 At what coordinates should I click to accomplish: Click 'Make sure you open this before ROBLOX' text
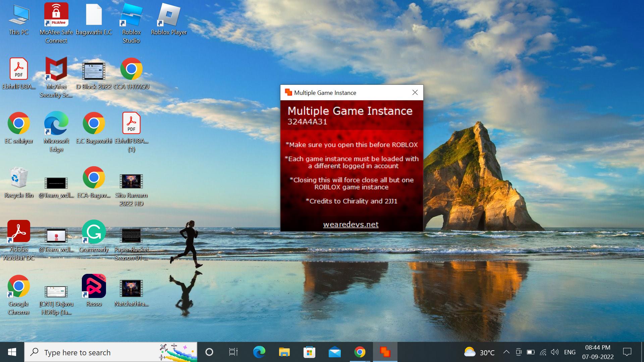[352, 145]
